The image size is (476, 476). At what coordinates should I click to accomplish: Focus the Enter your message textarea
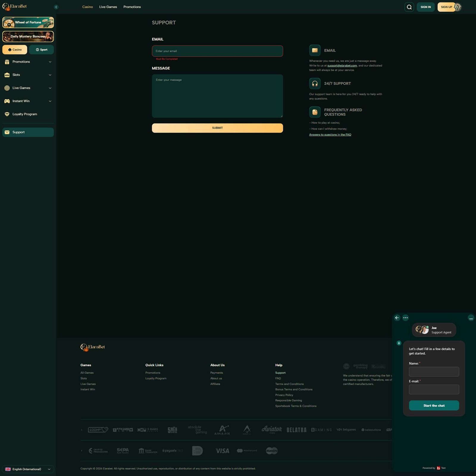(217, 96)
